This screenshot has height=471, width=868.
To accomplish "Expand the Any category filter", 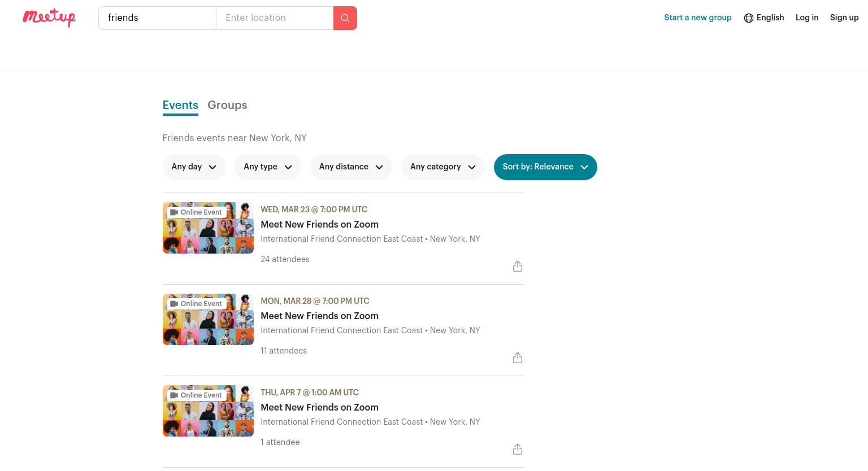I will tap(443, 167).
